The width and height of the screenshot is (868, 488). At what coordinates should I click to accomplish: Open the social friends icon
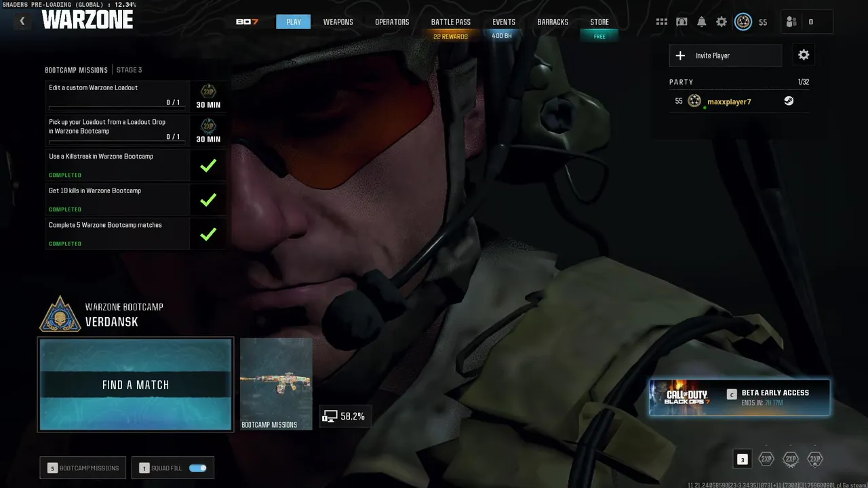(791, 22)
